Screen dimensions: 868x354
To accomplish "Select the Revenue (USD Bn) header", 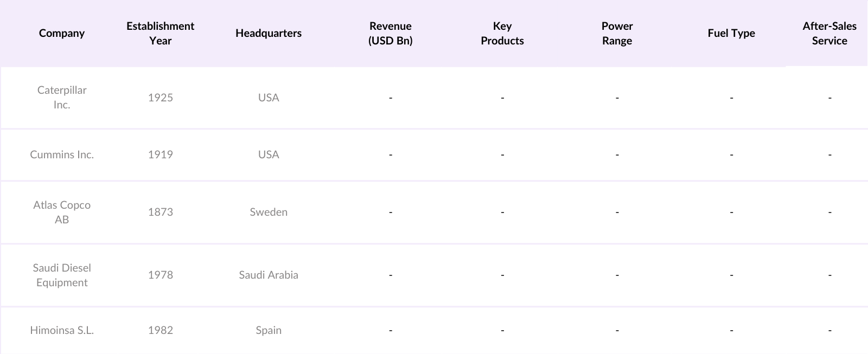I will [x=390, y=33].
